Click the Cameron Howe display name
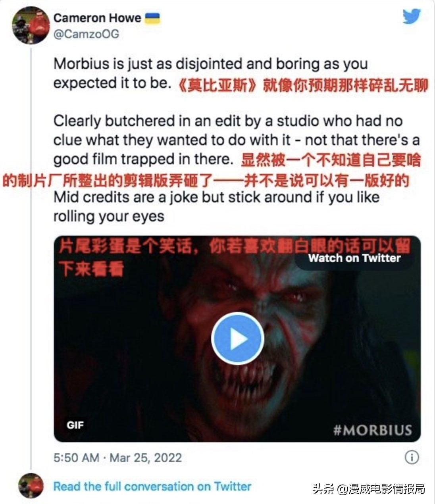Viewport: 435px width, 504px height. click(97, 18)
